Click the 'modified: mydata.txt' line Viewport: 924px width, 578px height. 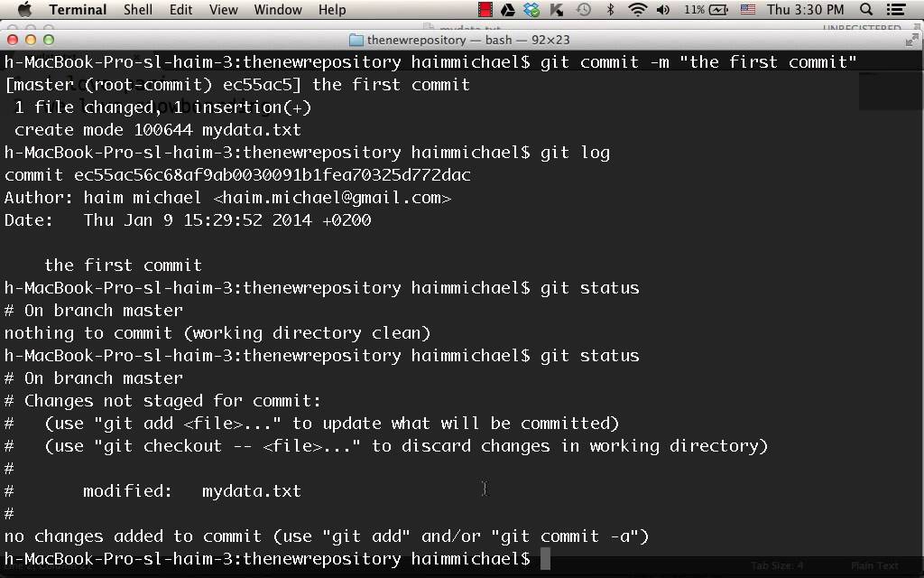click(192, 491)
